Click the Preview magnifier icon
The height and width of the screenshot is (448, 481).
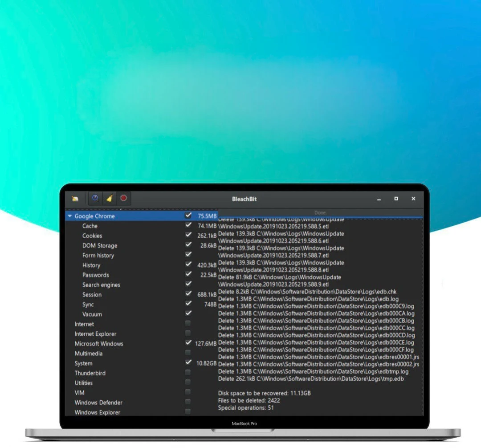pos(95,199)
